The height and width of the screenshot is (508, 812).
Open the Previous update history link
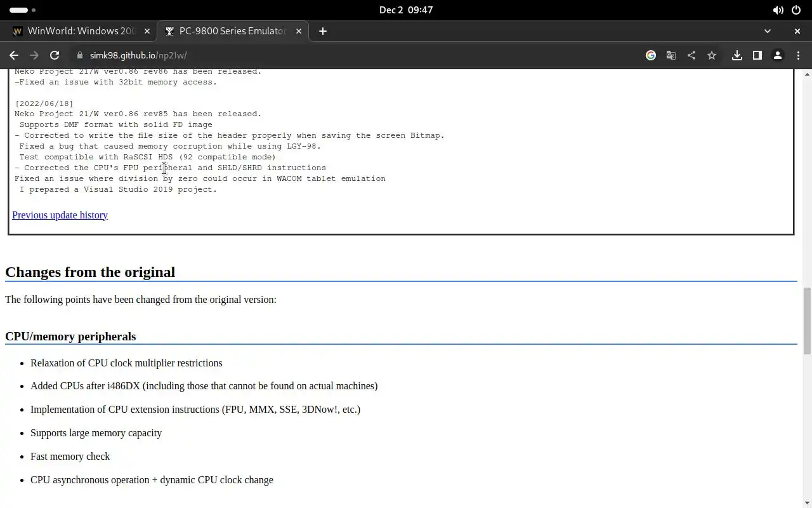(x=60, y=215)
